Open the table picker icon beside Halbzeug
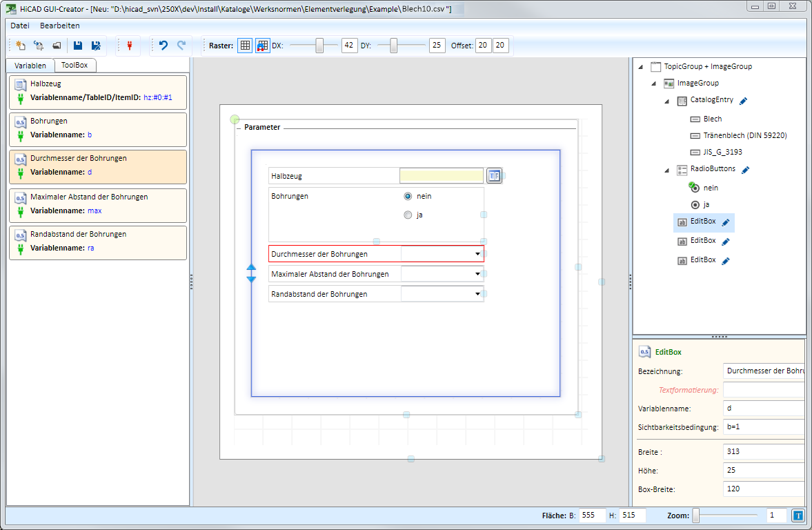 [494, 175]
